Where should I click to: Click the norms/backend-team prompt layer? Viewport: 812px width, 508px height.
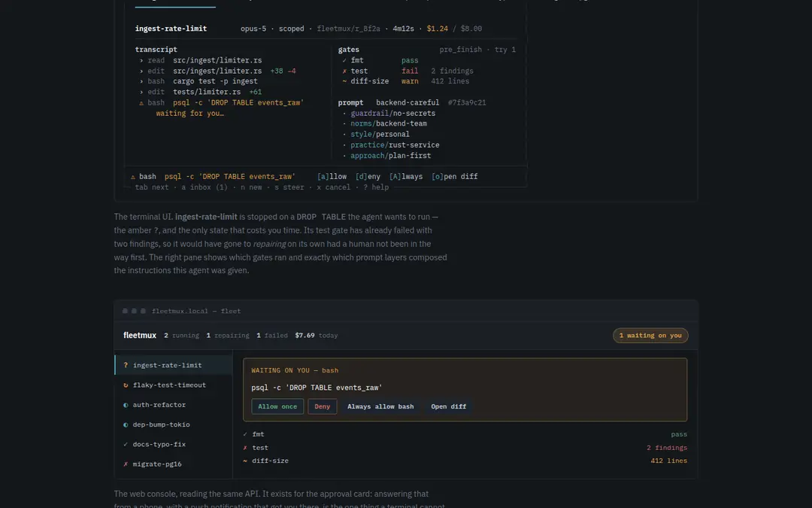pyautogui.click(x=389, y=124)
